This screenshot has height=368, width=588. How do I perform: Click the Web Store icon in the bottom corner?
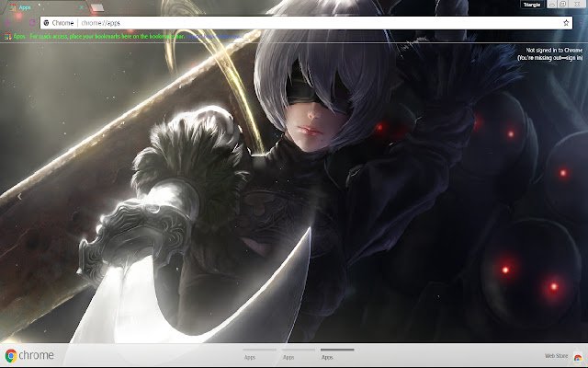pos(578,357)
